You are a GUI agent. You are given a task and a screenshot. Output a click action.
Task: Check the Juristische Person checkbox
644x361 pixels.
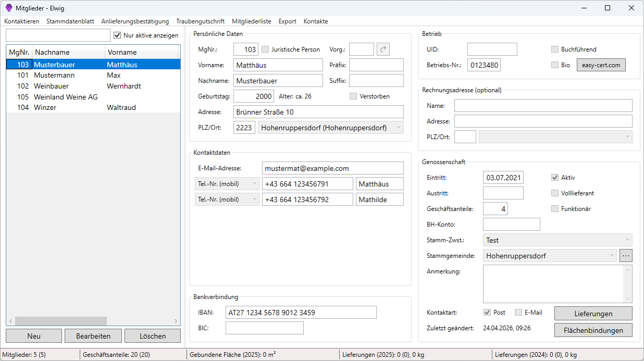point(265,49)
